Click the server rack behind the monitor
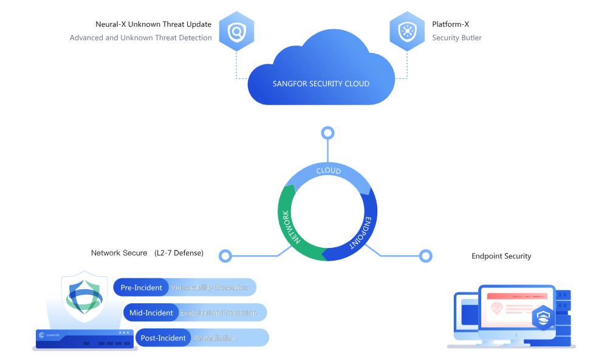Image resolution: width=596 pixels, height=364 pixels. (x=563, y=318)
